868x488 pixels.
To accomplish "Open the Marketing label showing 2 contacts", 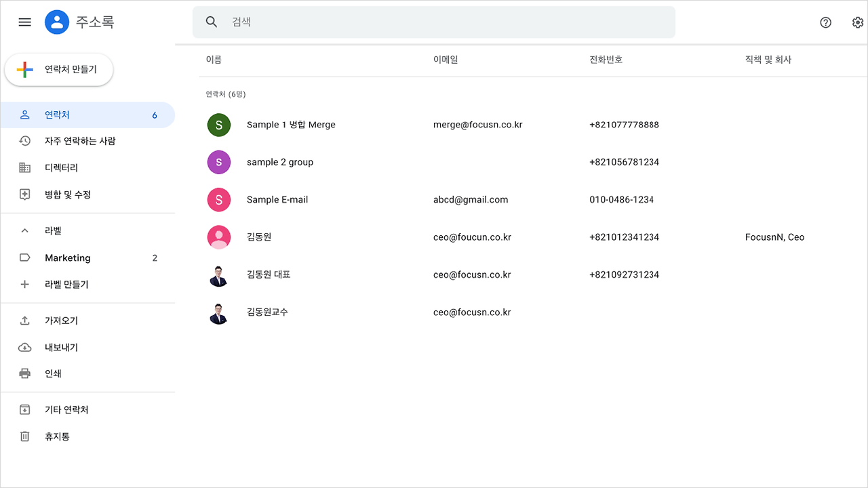I will pos(67,258).
